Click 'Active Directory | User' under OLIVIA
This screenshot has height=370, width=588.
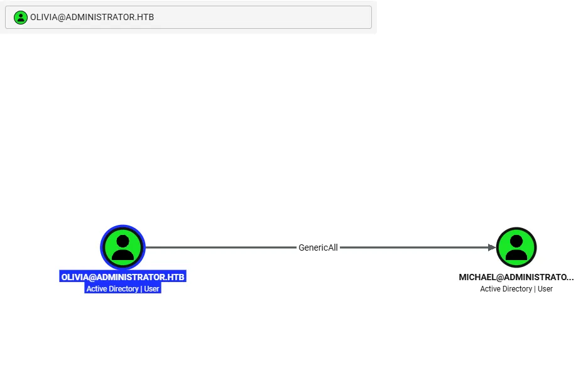pyautogui.click(x=122, y=289)
